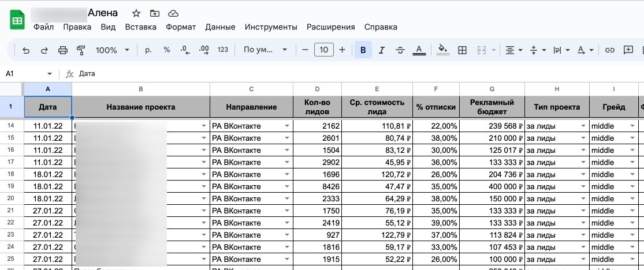Increase font size with plus button
Viewport: 644px width, 270px height.
pos(342,50)
